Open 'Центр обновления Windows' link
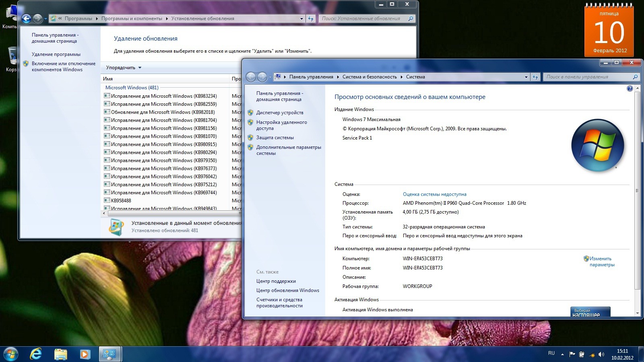The width and height of the screenshot is (644, 362). (x=288, y=290)
